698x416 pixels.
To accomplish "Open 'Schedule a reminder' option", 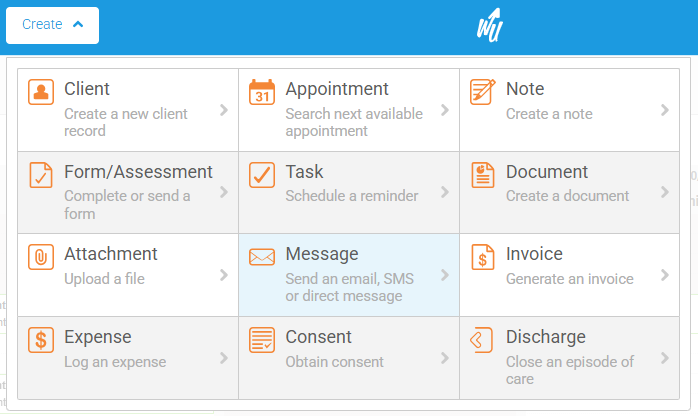I will [351, 196].
